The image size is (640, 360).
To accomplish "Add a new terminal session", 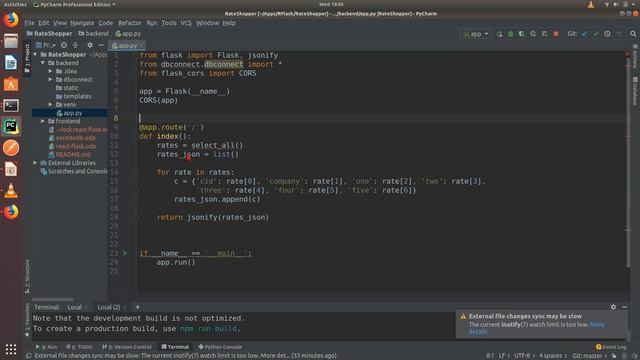I will (138, 307).
